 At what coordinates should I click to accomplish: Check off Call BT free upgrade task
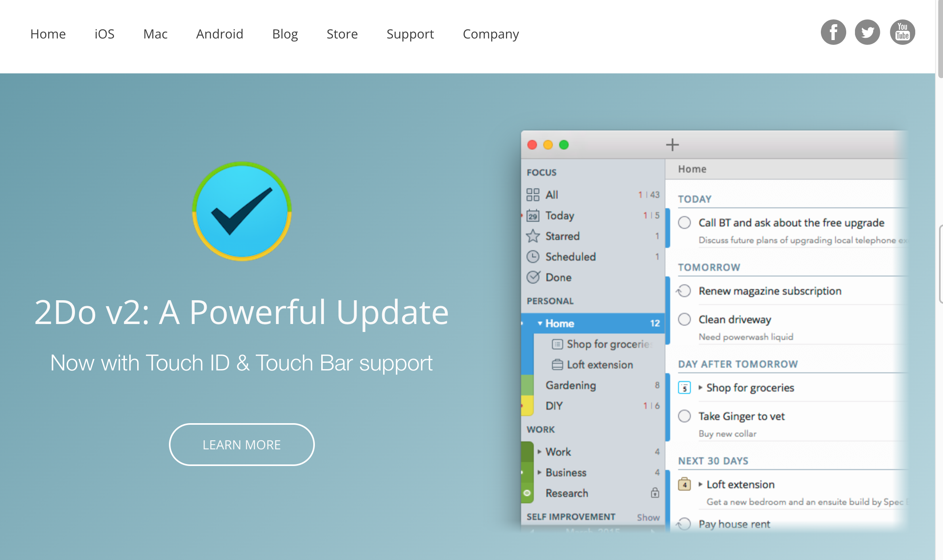pos(684,222)
